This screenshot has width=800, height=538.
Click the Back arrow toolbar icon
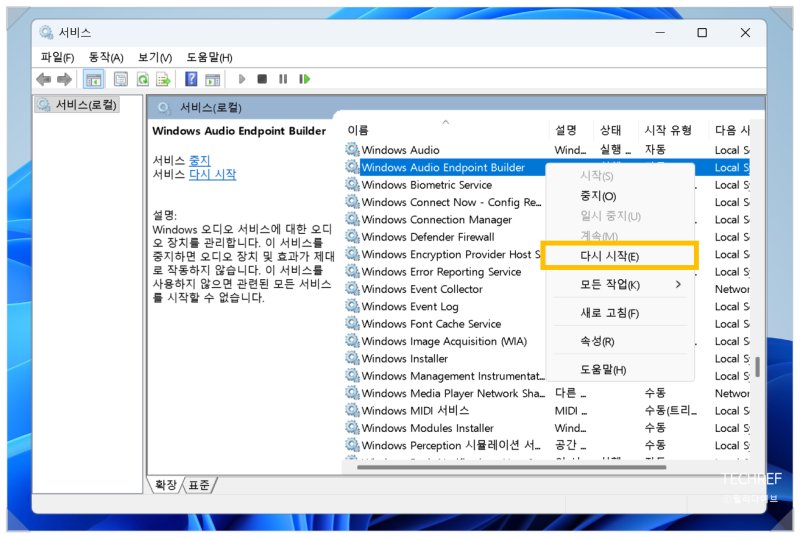pyautogui.click(x=44, y=79)
